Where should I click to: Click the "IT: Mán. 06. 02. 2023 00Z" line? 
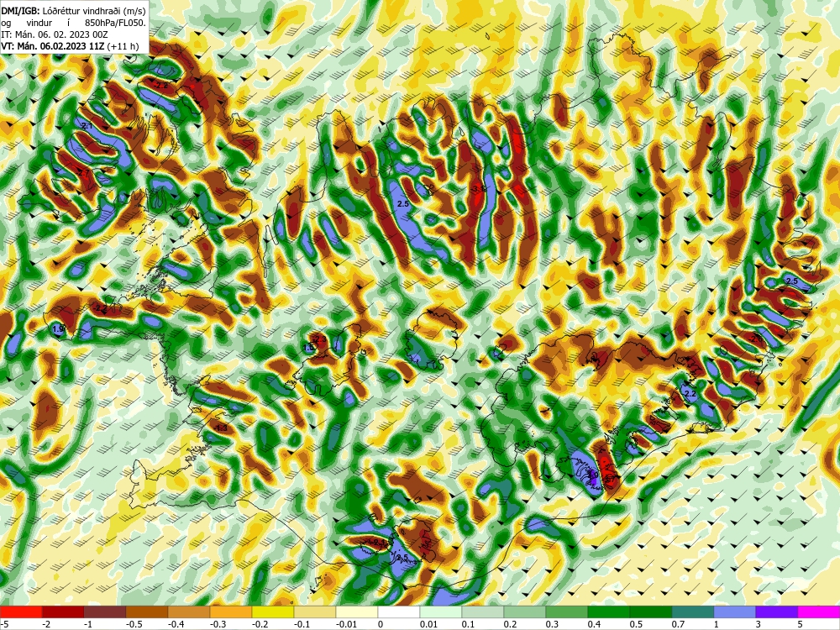(55, 34)
